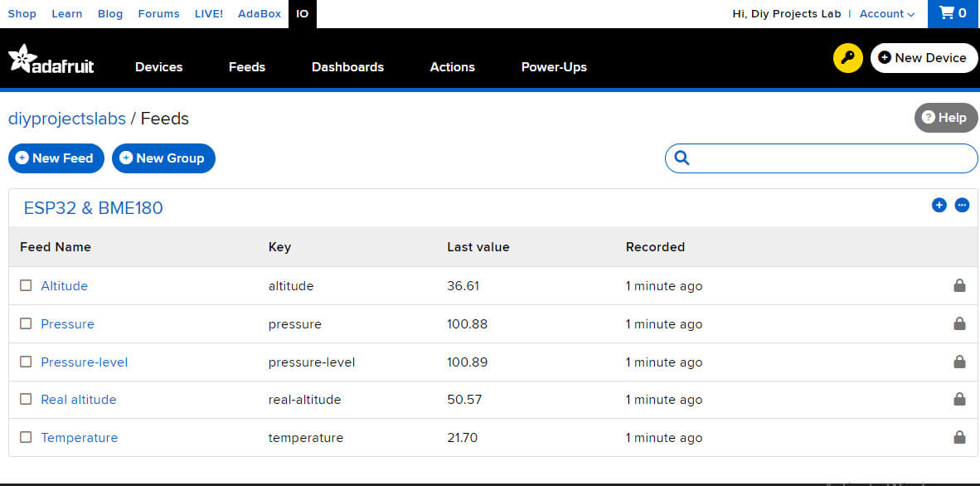The height and width of the screenshot is (486, 980).
Task: Check the Real altitude feed checkbox
Action: point(26,399)
